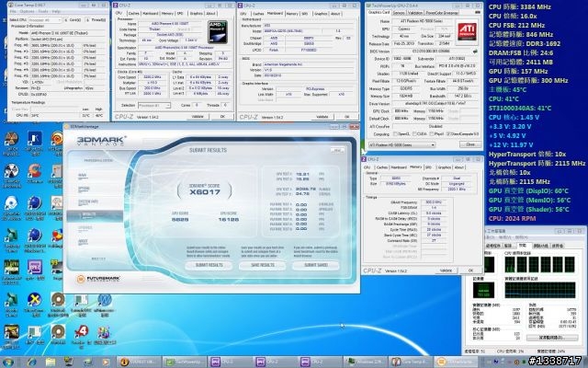Click the GPU-Z Name field ATI Radeon HD 5800

point(422,21)
